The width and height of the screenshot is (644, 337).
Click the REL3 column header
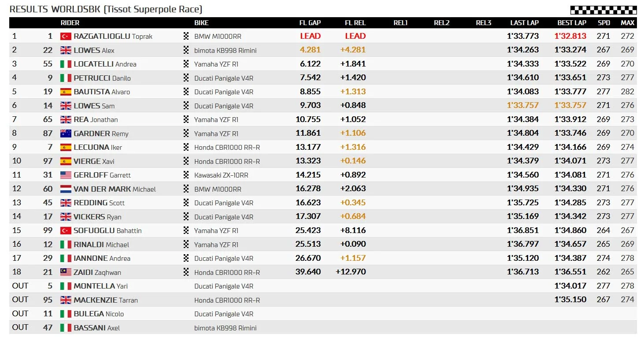pyautogui.click(x=484, y=23)
